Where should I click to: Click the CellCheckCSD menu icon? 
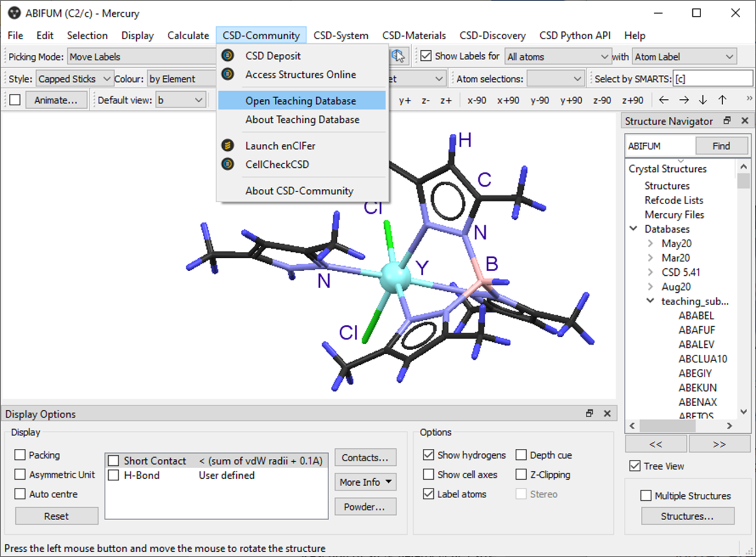228,164
